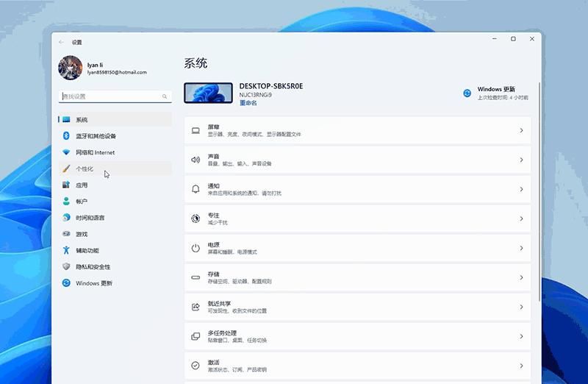Click the user profile avatar picture

70,68
